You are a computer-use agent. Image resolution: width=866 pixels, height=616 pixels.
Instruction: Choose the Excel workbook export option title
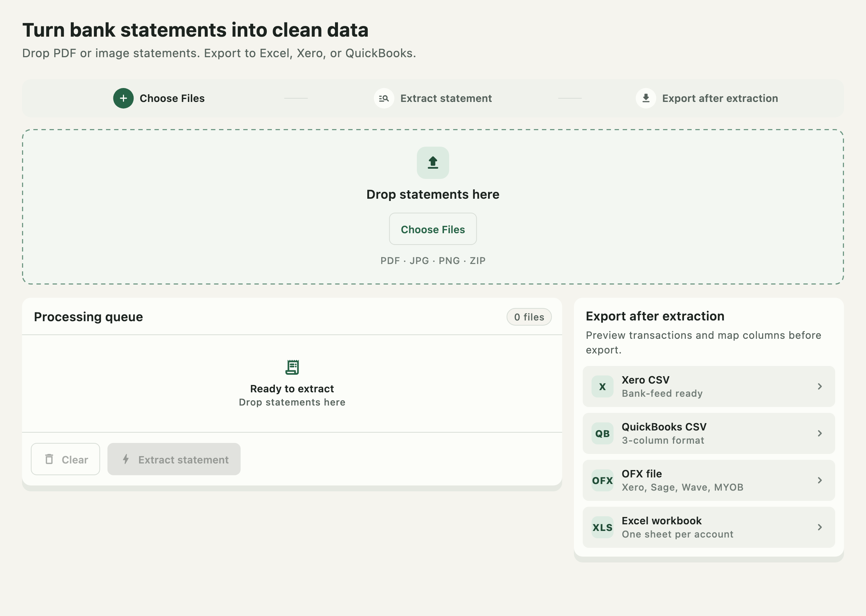pyautogui.click(x=662, y=521)
